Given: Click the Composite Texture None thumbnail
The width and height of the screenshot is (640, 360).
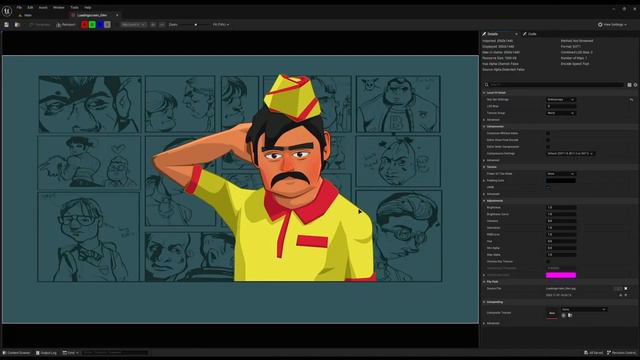Looking at the screenshot, I should pos(552,313).
